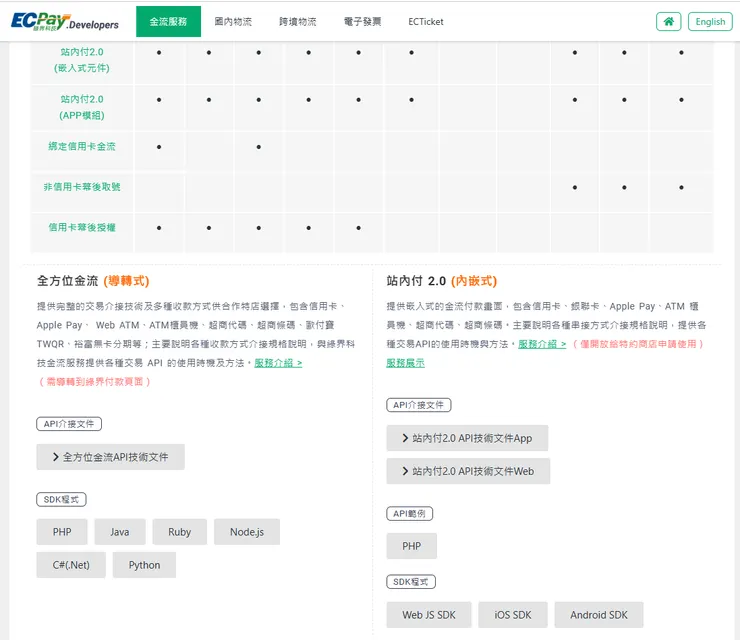Switch to English language
The width and height of the screenshot is (740, 640).
pos(710,21)
